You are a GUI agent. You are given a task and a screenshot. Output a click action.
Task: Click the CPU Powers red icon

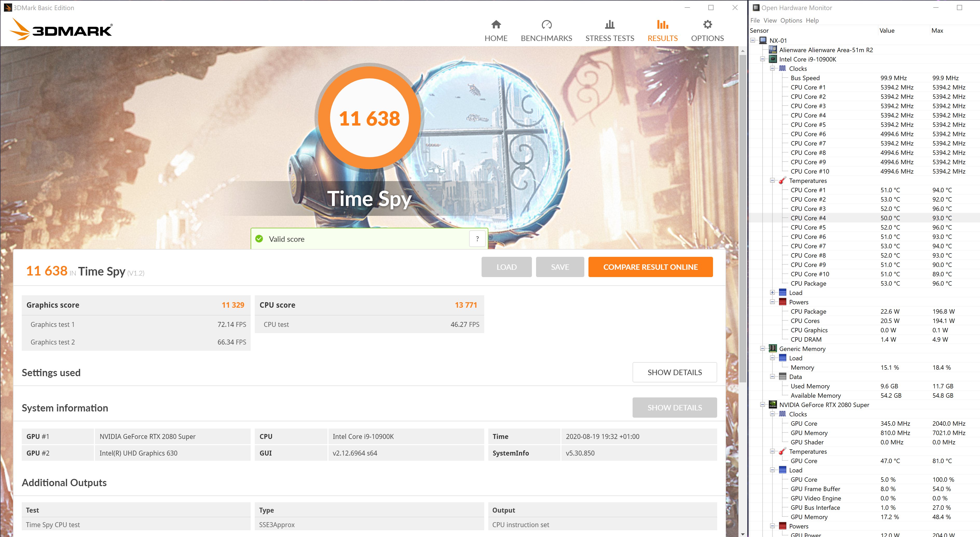pyautogui.click(x=782, y=302)
